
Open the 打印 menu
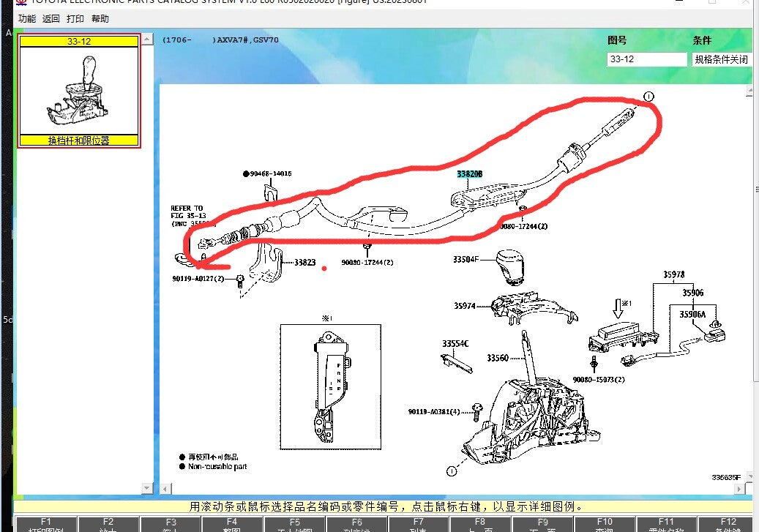tap(75, 19)
